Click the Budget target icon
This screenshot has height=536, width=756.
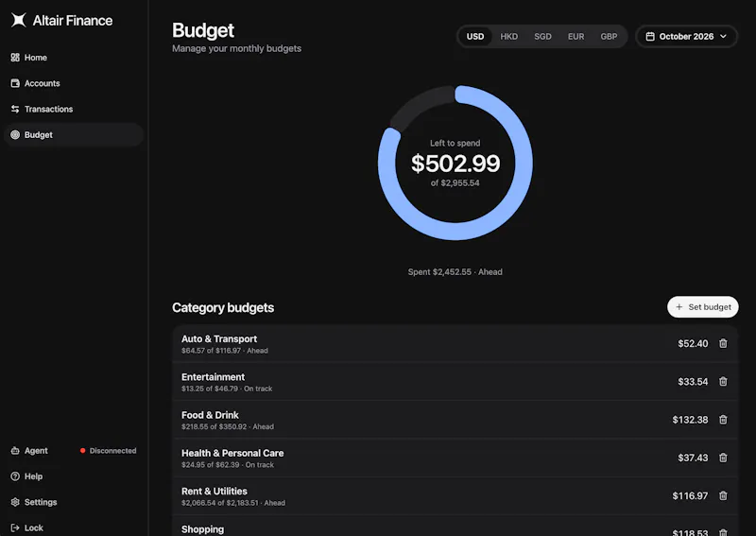(x=15, y=135)
